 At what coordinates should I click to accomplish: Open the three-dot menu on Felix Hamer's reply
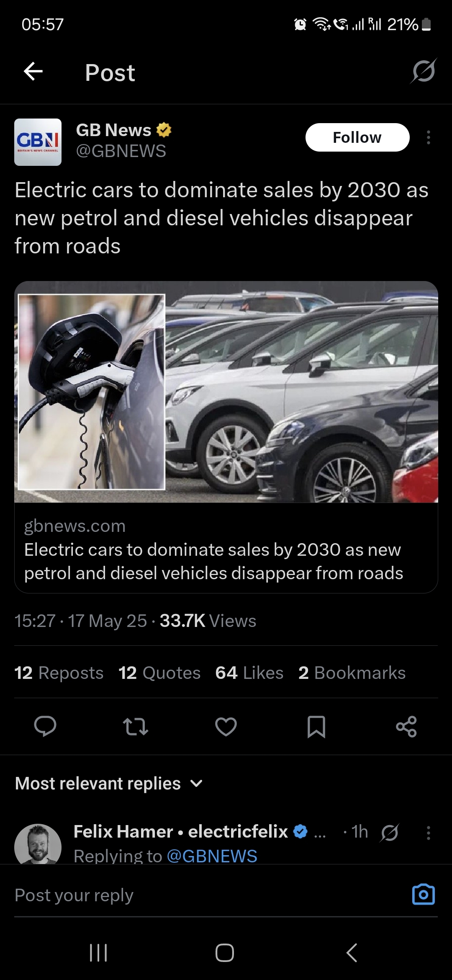click(x=428, y=833)
